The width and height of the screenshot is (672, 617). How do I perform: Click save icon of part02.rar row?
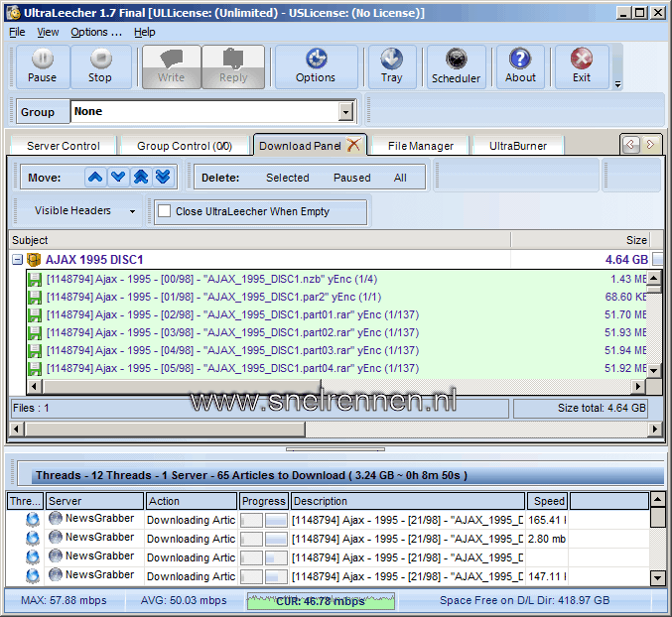click(35, 332)
